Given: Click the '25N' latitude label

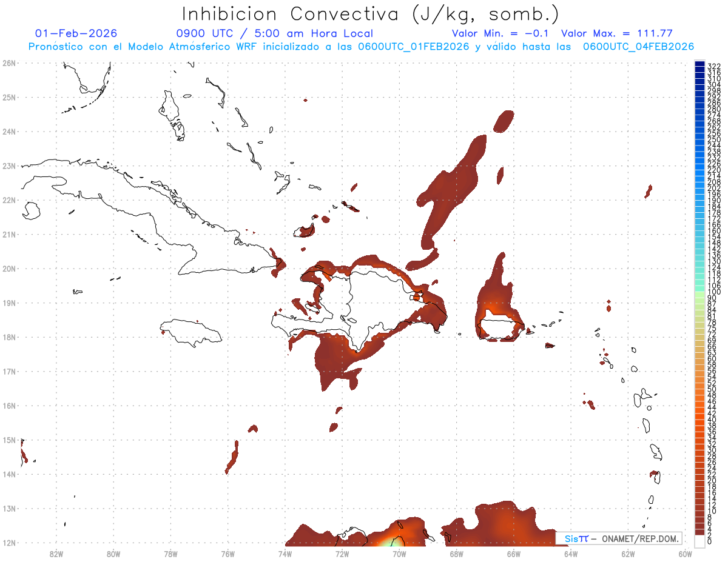Looking at the screenshot, I should pos(8,97).
